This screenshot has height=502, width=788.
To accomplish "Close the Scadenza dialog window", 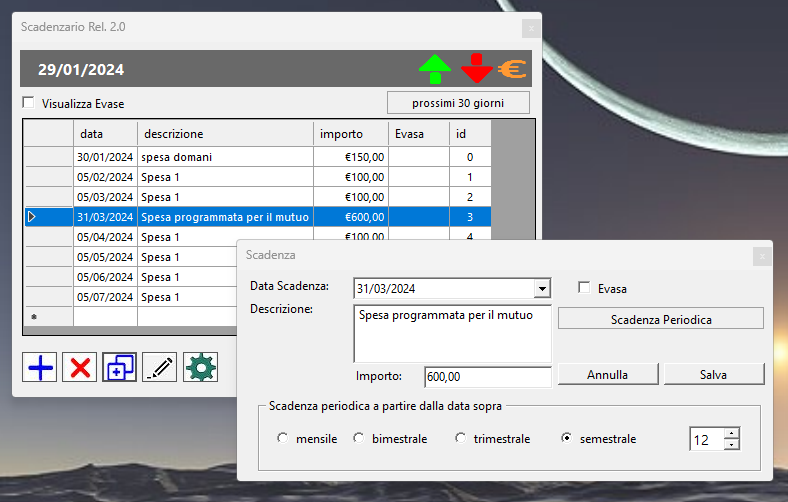I will coord(762,256).
